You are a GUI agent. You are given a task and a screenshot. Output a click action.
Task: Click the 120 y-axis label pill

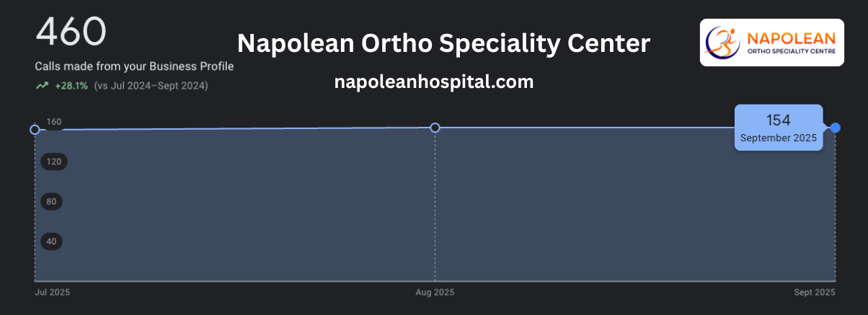[x=53, y=161]
